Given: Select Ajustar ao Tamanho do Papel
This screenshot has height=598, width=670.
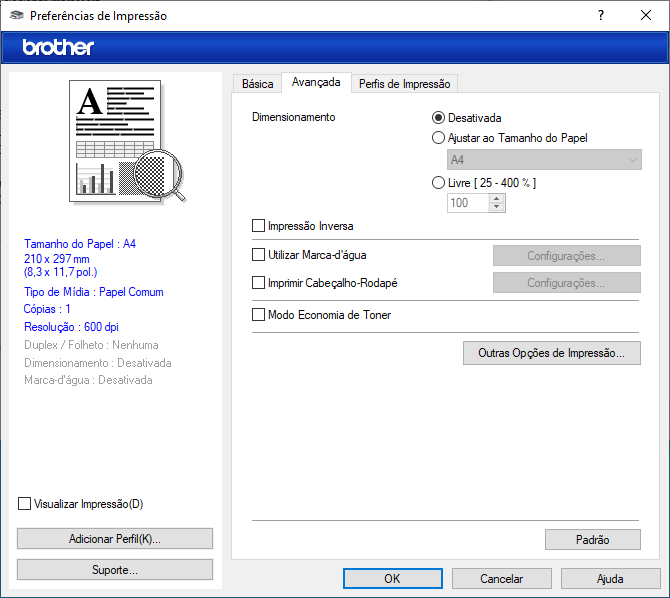Looking at the screenshot, I should (438, 138).
